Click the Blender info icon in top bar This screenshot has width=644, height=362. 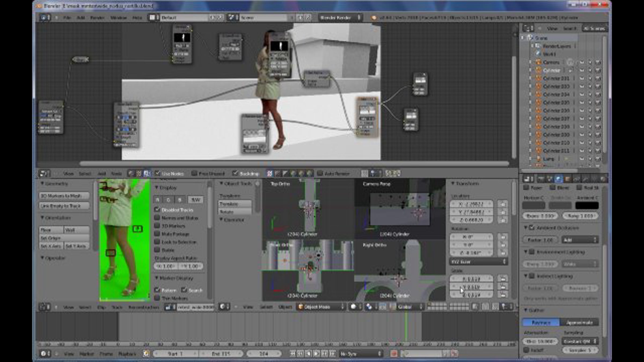pyautogui.click(x=43, y=18)
